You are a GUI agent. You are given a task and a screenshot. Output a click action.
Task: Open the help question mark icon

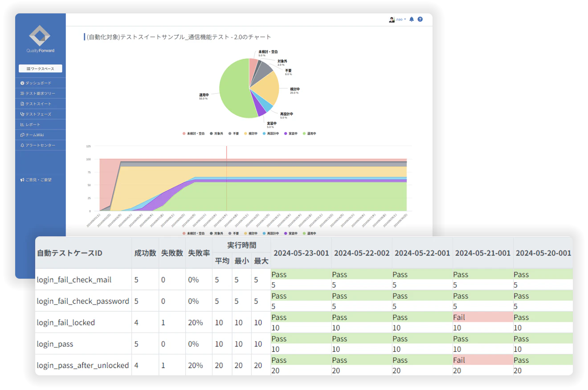(420, 20)
